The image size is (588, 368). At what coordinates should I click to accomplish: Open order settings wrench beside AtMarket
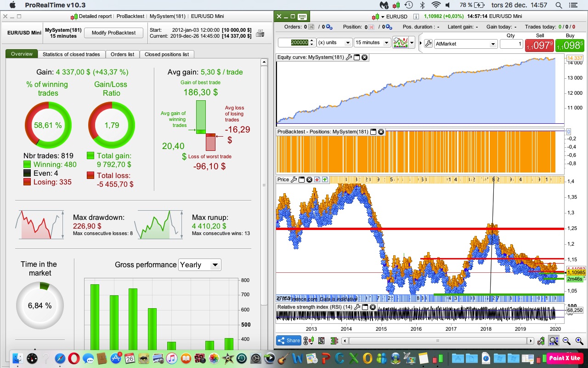[428, 43]
